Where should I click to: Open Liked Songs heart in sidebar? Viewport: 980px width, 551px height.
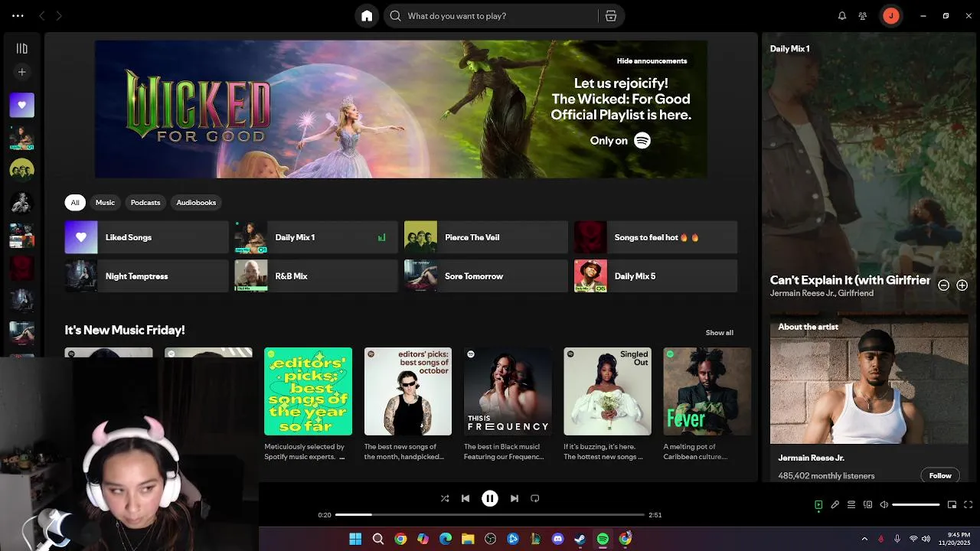[x=21, y=105]
